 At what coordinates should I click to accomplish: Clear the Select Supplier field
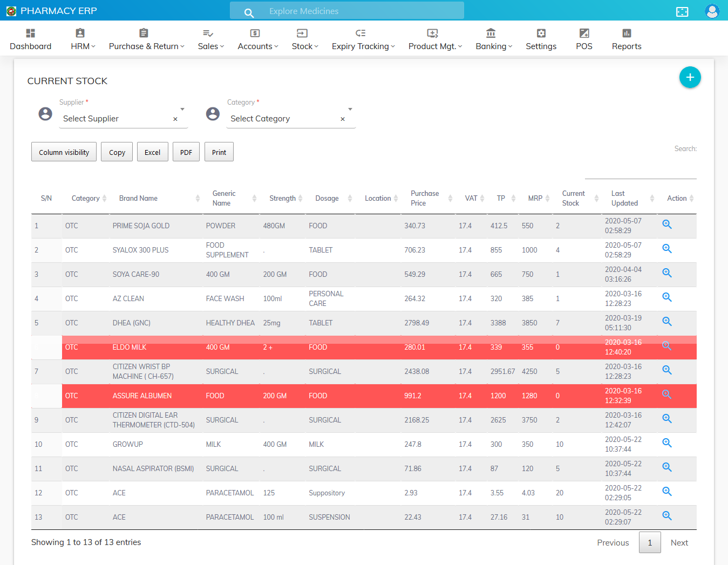pyautogui.click(x=175, y=119)
